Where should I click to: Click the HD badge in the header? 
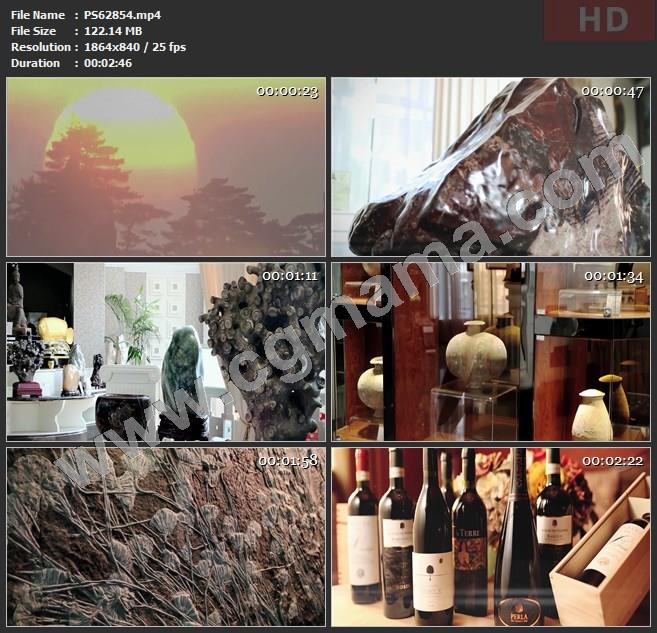pyautogui.click(x=599, y=20)
